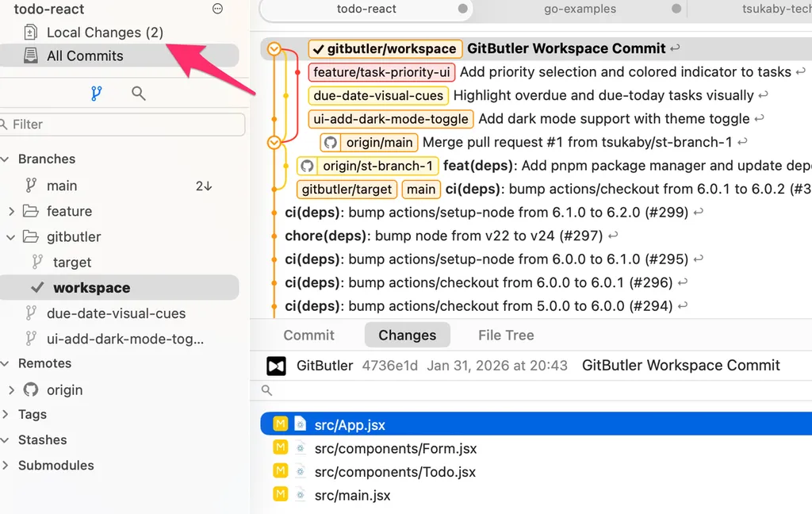
Task: Click the feature/task-priority-ui branch label
Action: 381,72
